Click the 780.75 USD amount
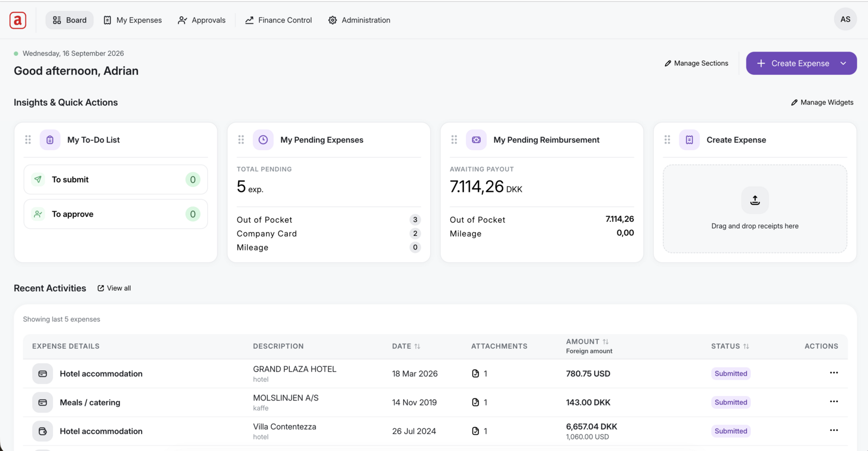 (x=588, y=373)
